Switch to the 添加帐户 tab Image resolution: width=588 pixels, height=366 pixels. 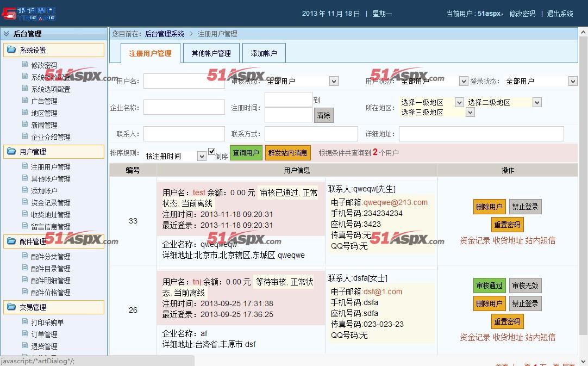pos(263,53)
